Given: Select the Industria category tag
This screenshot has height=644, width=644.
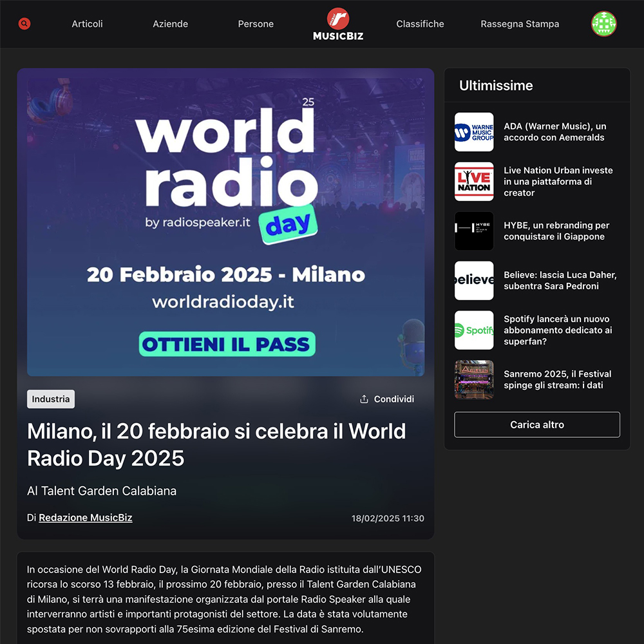Looking at the screenshot, I should point(51,399).
